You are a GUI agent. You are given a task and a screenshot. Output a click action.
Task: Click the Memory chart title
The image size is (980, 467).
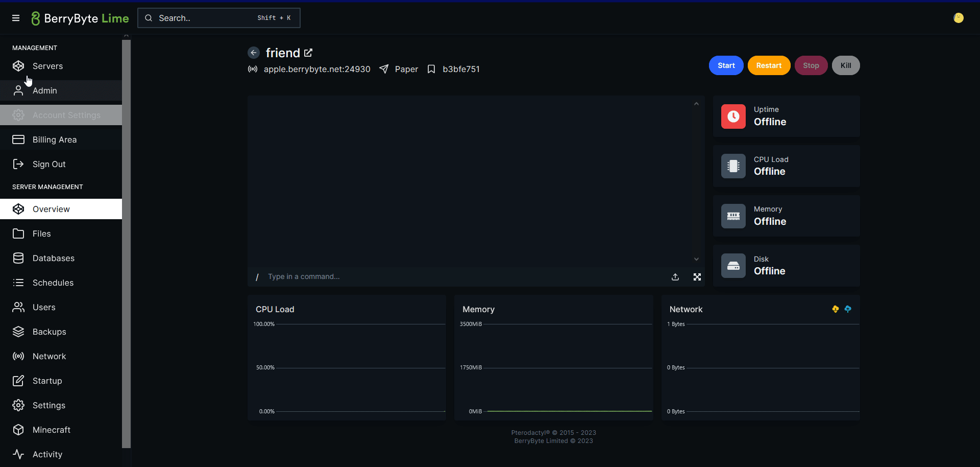(478, 309)
